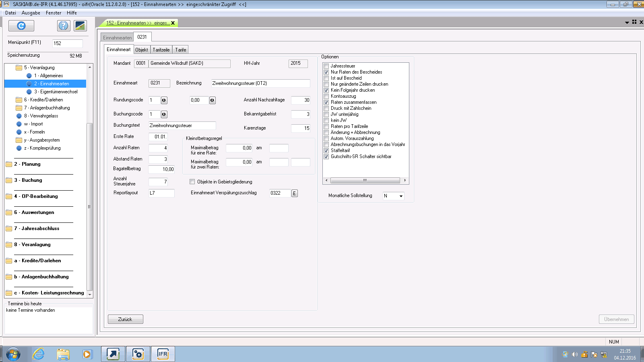Click the E button next to Verspätungszuschlag
This screenshot has height=362, width=644.
pyautogui.click(x=294, y=193)
